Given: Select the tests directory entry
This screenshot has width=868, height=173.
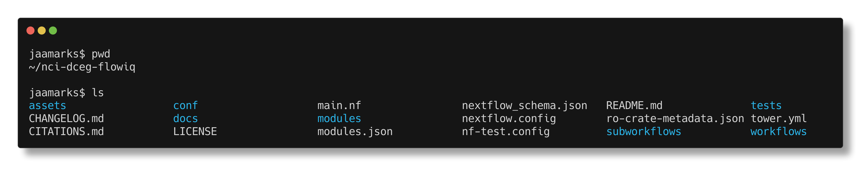Looking at the screenshot, I should coord(766,105).
